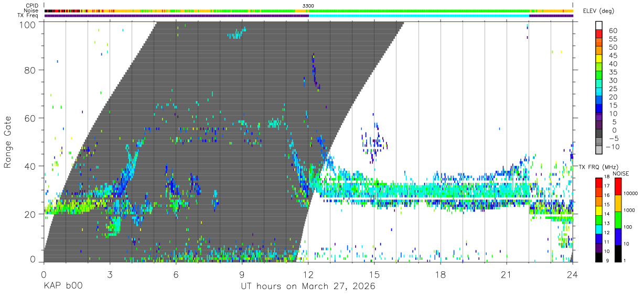
Task: Pick the green segment of NOISE bar
Action: (618, 219)
